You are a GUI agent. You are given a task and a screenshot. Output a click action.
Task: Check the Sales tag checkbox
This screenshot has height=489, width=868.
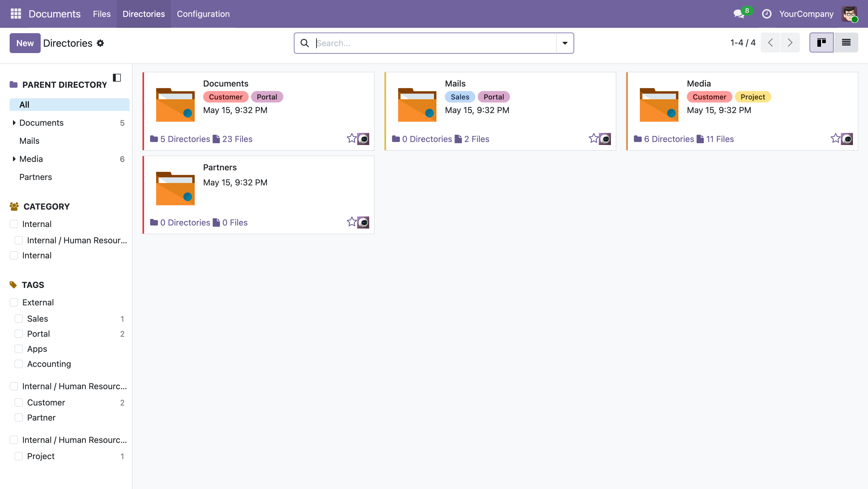point(18,318)
